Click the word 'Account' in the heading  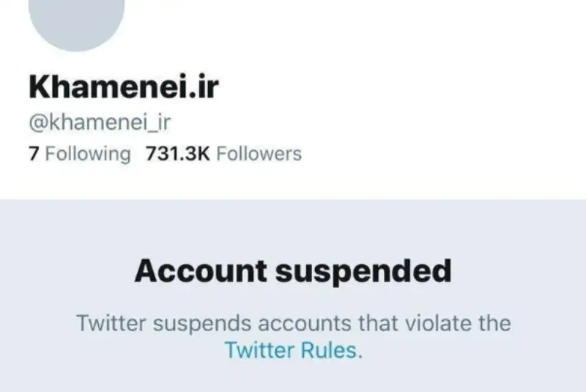pyautogui.click(x=201, y=272)
